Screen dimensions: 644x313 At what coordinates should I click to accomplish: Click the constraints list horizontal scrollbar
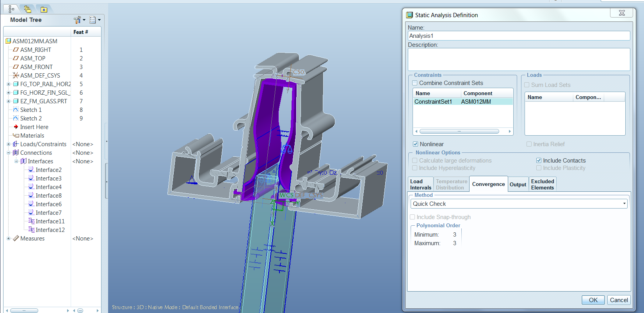click(x=459, y=131)
